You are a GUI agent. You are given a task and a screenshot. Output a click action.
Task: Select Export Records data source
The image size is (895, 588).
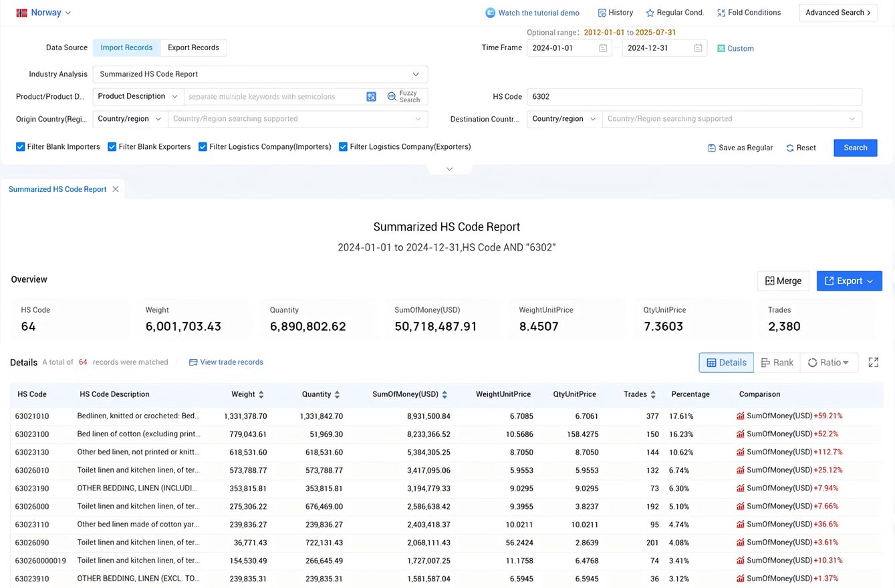coord(193,47)
